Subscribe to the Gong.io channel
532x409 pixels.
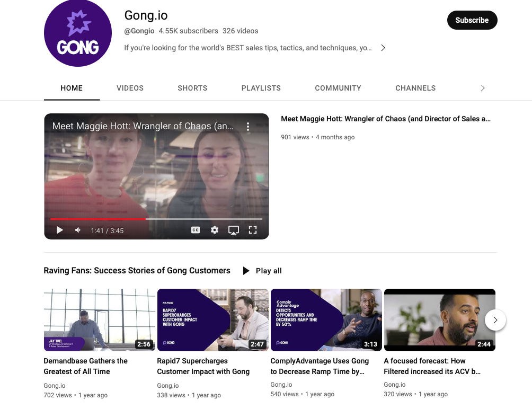click(x=472, y=20)
